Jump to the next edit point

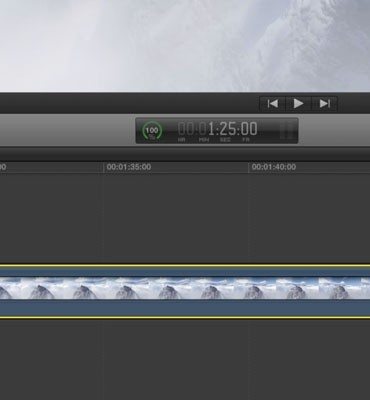coord(324,104)
